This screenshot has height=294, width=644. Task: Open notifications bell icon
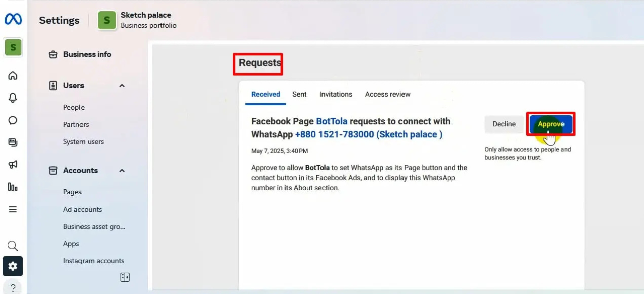[13, 98]
